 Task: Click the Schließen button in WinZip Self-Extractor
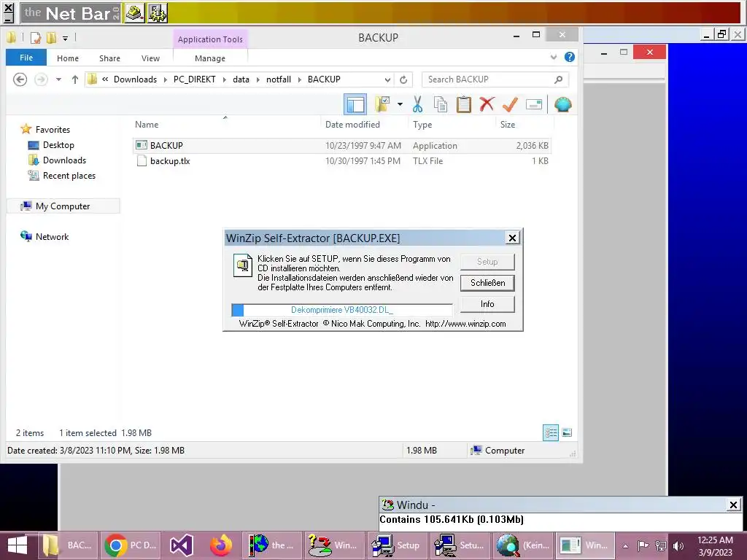(487, 283)
